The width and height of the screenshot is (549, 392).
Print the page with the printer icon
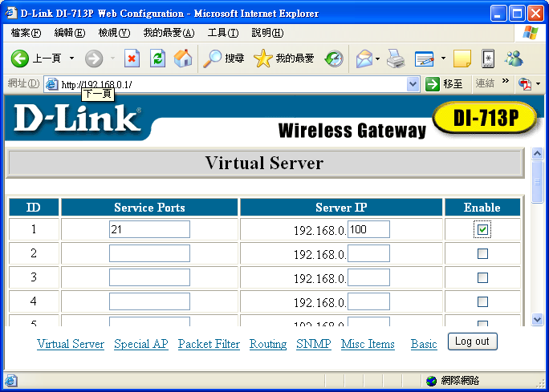[x=396, y=59]
